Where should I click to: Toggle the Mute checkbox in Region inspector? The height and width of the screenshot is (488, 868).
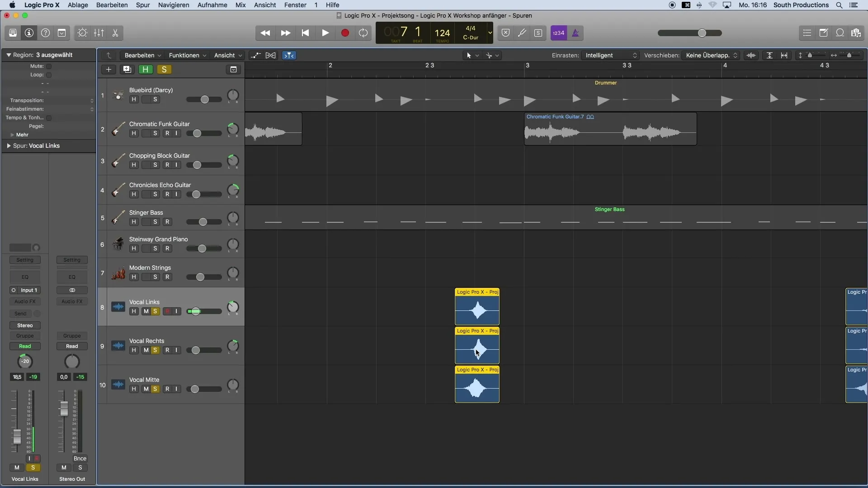[x=49, y=66]
